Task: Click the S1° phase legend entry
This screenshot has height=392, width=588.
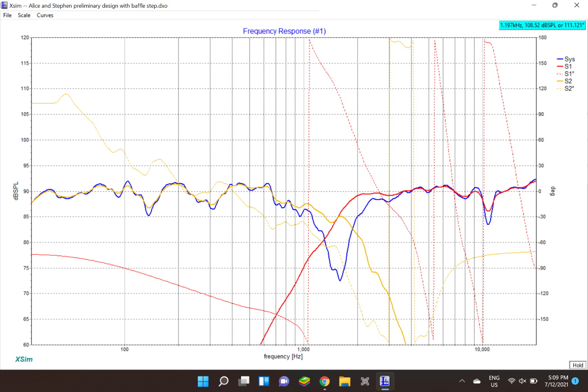Action: (566, 74)
